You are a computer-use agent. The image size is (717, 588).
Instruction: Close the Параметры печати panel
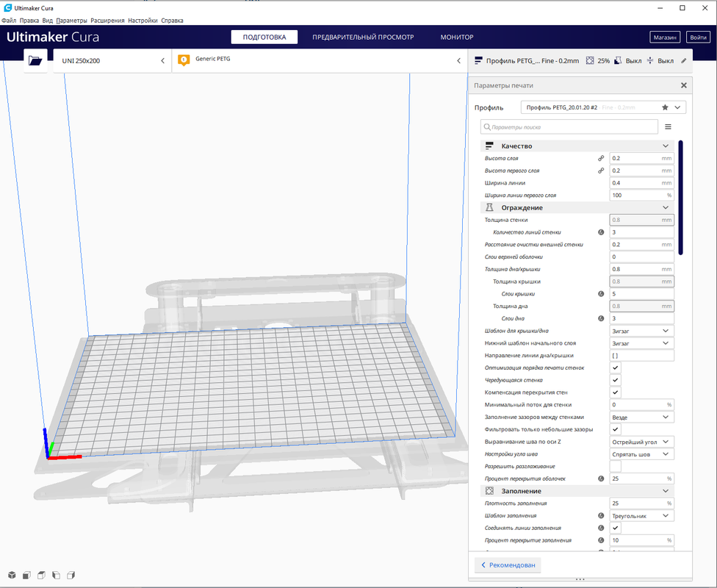[684, 85]
